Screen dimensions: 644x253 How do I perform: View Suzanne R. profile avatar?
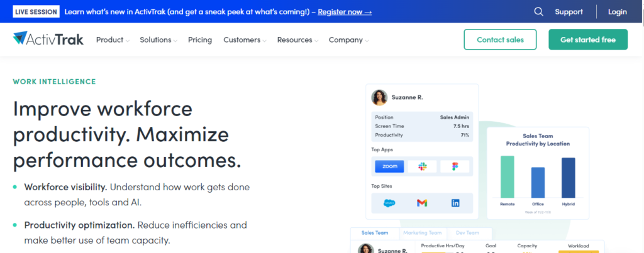click(379, 97)
